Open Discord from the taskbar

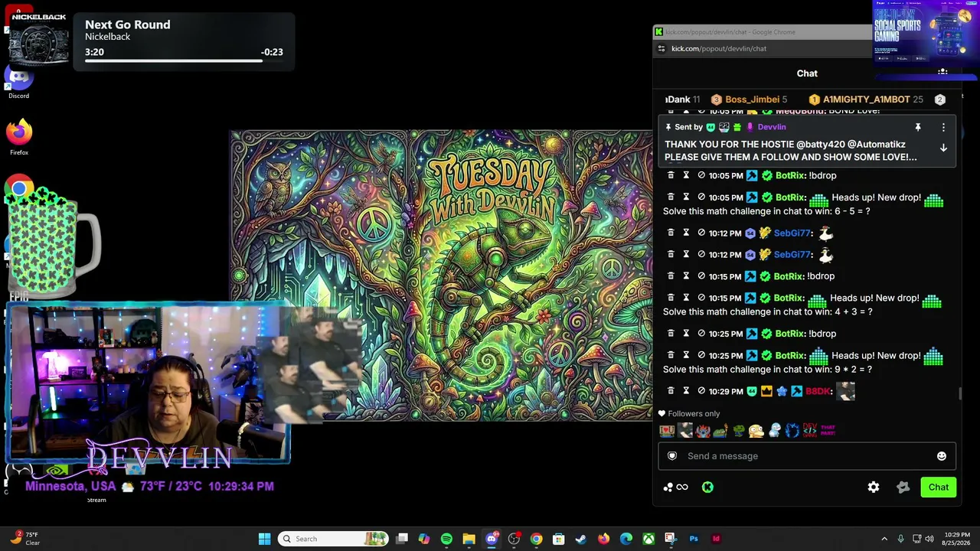pyautogui.click(x=492, y=539)
